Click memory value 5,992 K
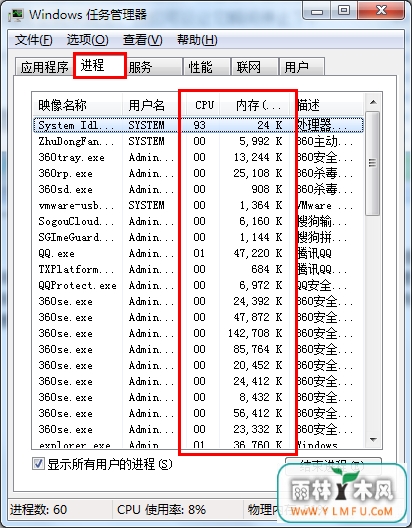 pyautogui.click(x=261, y=141)
